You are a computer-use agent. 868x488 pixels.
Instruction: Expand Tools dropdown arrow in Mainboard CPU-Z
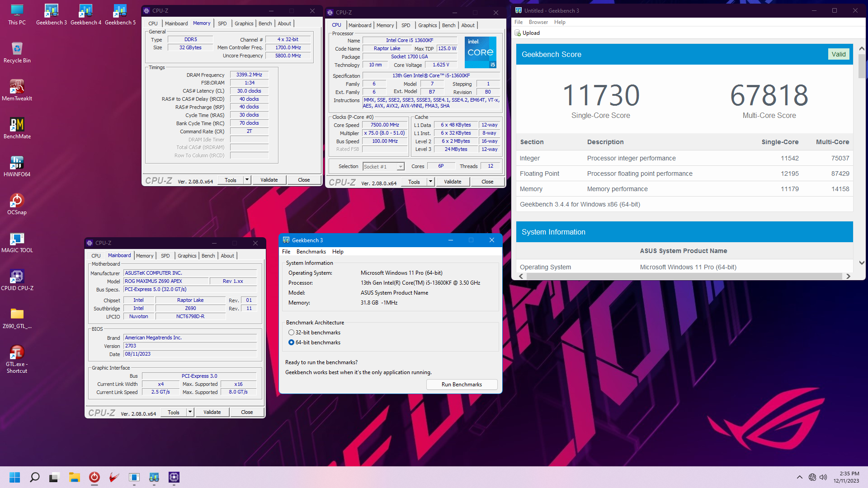coord(190,412)
